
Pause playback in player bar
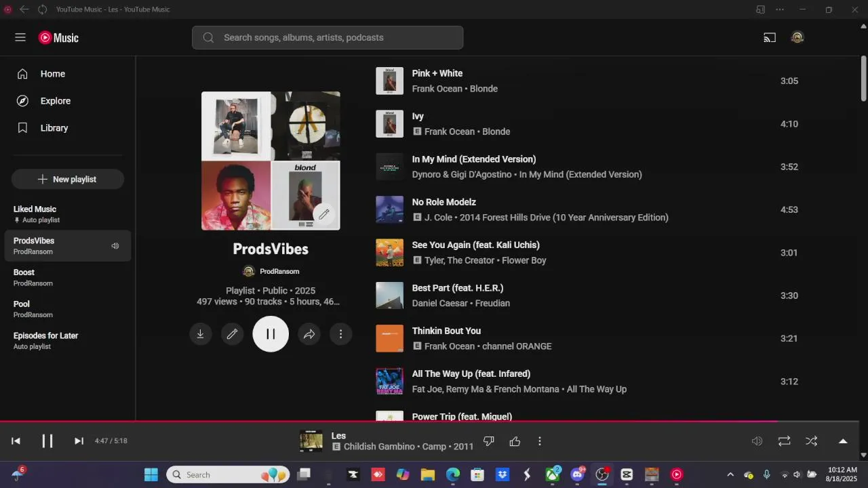click(x=47, y=441)
